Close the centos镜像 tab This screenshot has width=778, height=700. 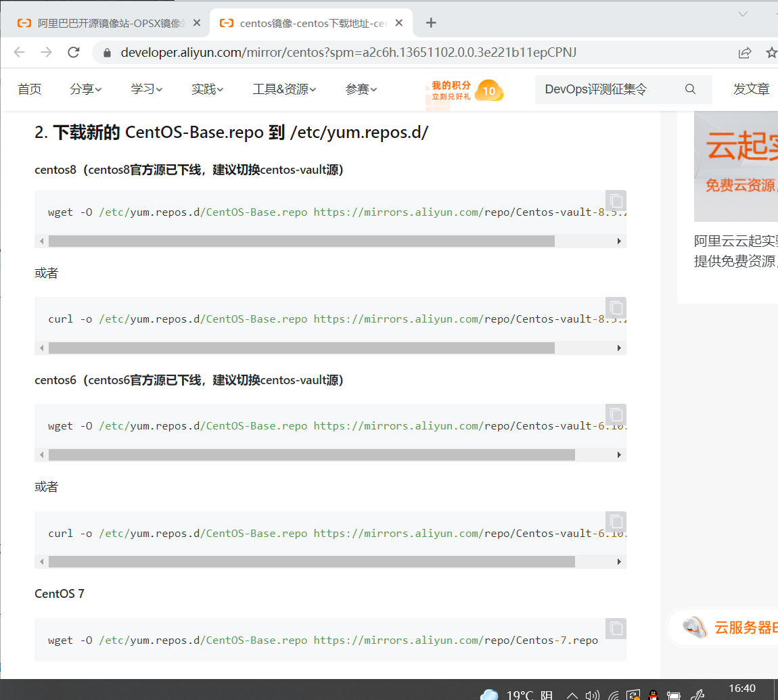399,23
